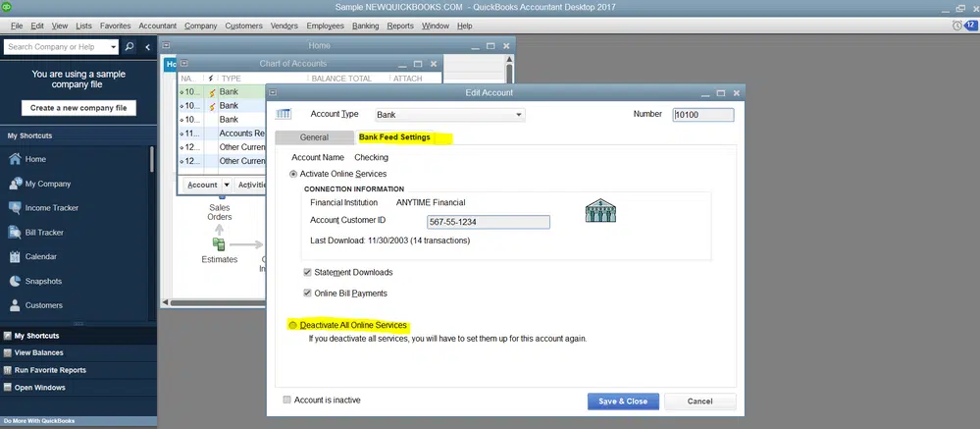Click the View Balances icon
This screenshot has height=429, width=980.
[x=8, y=352]
